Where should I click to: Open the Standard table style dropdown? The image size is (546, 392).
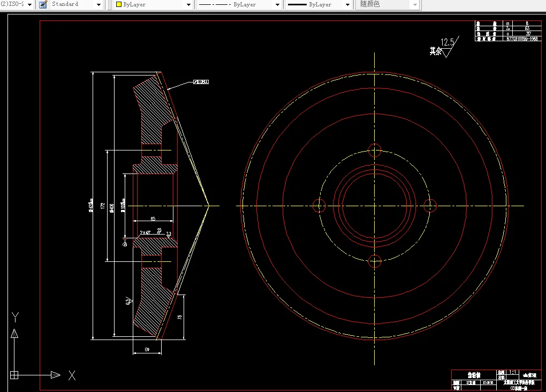coord(98,4)
